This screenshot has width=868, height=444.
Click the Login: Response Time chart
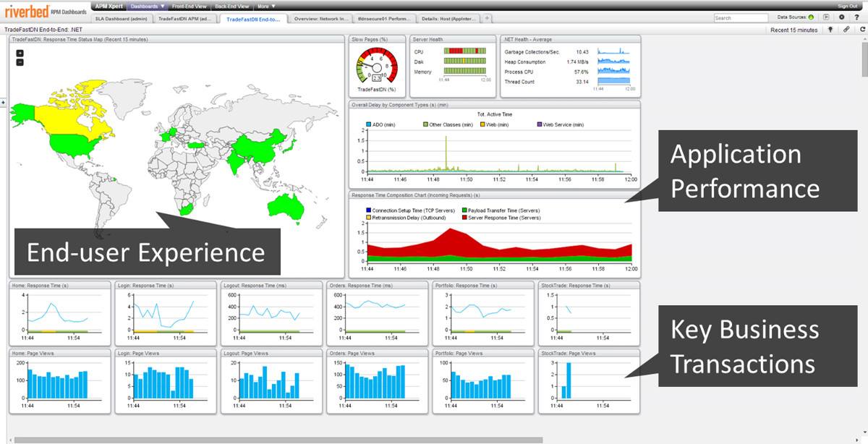coord(165,312)
